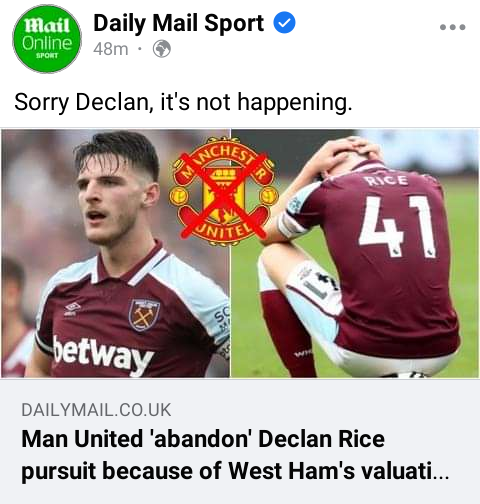
Task: Click the blue verified badge
Action: (284, 23)
